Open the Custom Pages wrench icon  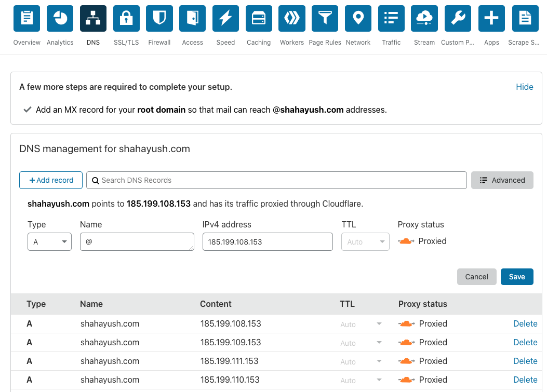click(x=458, y=19)
